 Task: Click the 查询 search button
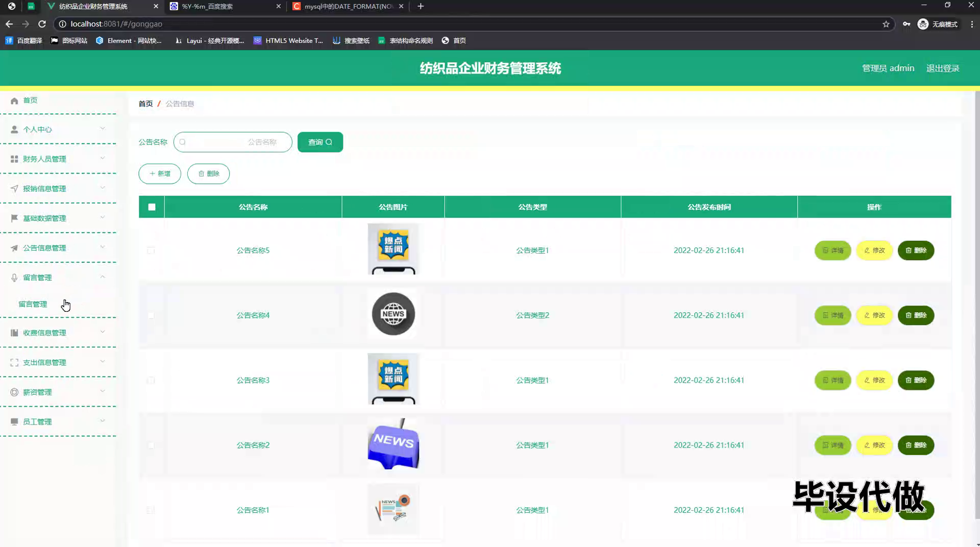click(x=320, y=142)
